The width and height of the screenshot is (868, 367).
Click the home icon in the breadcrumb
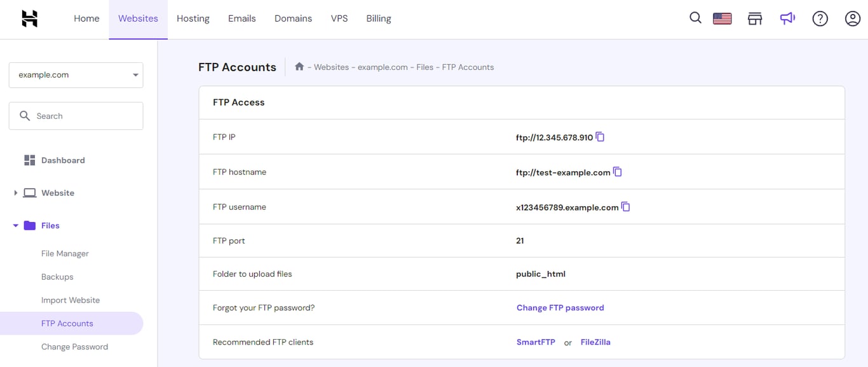pyautogui.click(x=299, y=66)
